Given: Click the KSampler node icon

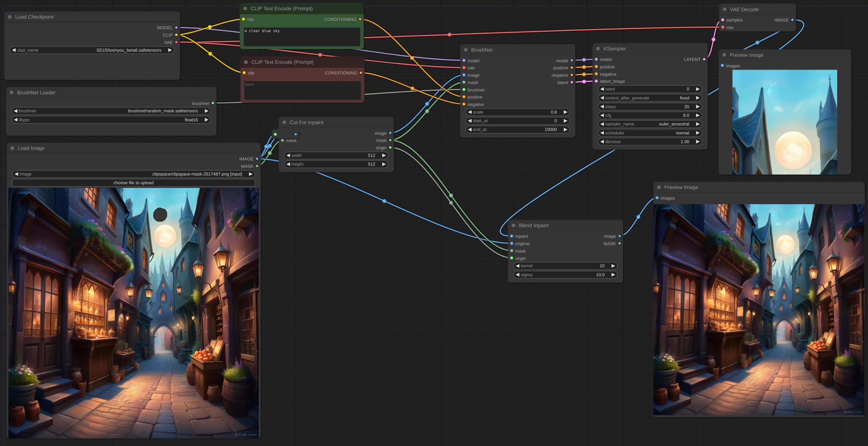Looking at the screenshot, I should [x=598, y=48].
